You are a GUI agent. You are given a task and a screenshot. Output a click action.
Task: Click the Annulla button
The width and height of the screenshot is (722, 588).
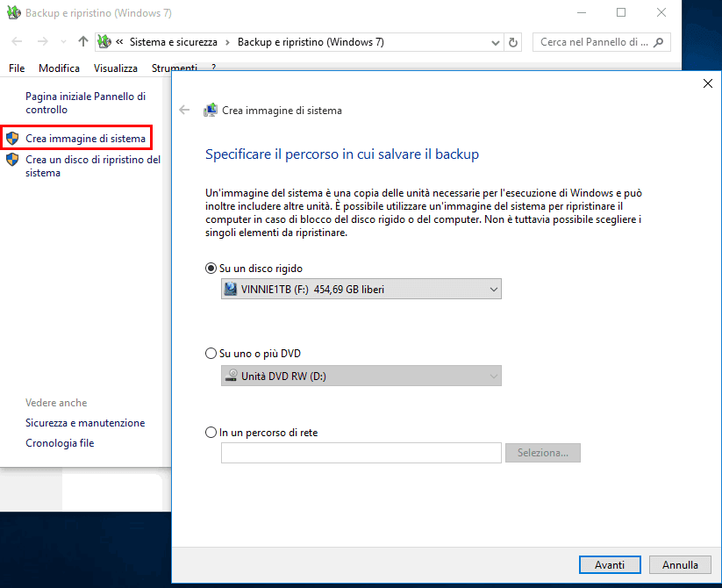coord(680,564)
